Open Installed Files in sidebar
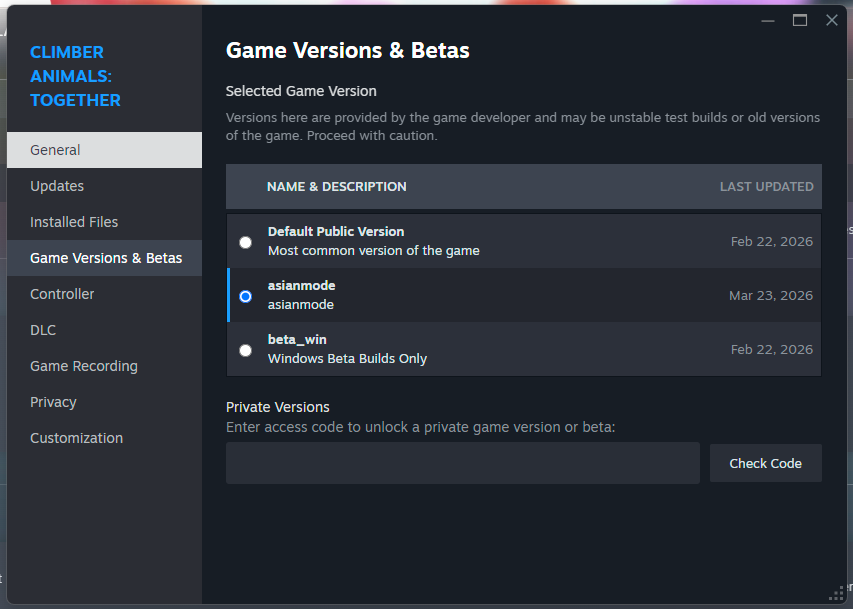The height and width of the screenshot is (609, 853). (74, 222)
